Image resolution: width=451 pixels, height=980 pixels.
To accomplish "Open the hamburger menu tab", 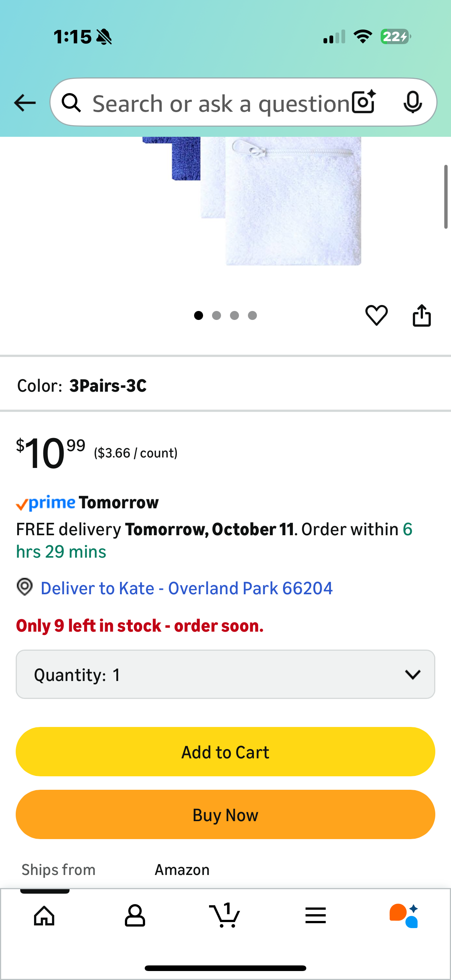I will [x=316, y=915].
